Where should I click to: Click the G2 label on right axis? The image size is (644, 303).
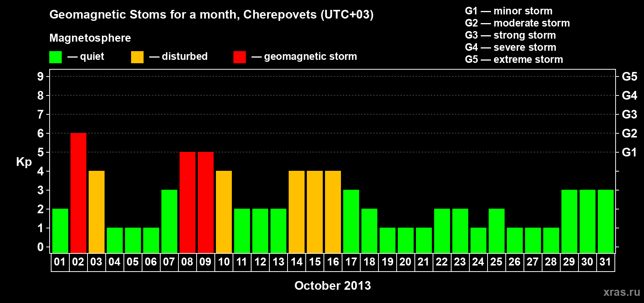630,133
